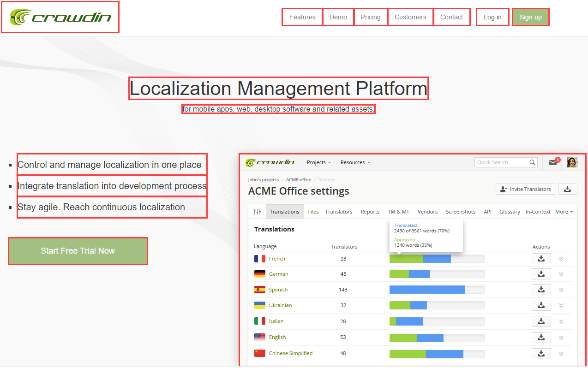Download the Spanish translation
Image resolution: width=588 pixels, height=368 pixels.
[541, 290]
